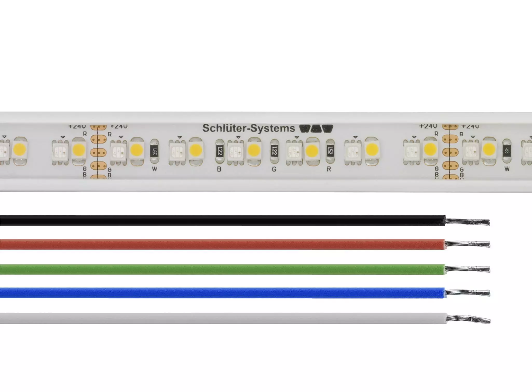Image resolution: width=532 pixels, height=392 pixels.
Task: Click the single G label under resistor 122
Action: pyautogui.click(x=274, y=169)
